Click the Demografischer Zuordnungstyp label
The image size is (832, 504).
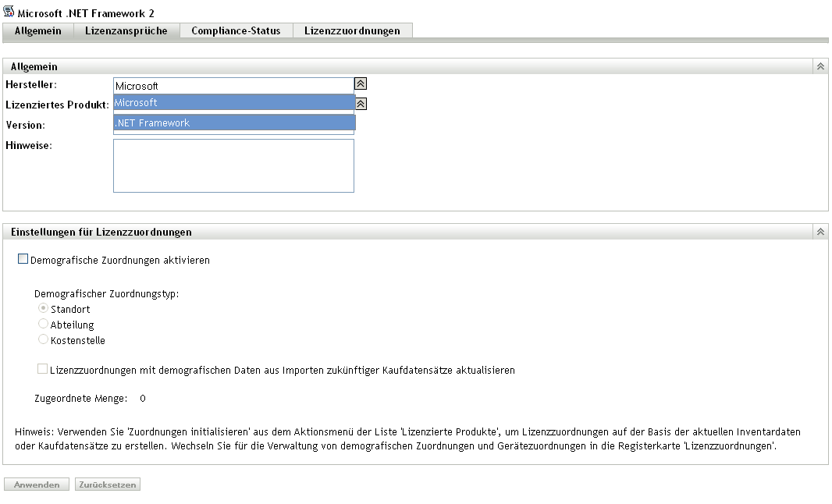(x=107, y=294)
